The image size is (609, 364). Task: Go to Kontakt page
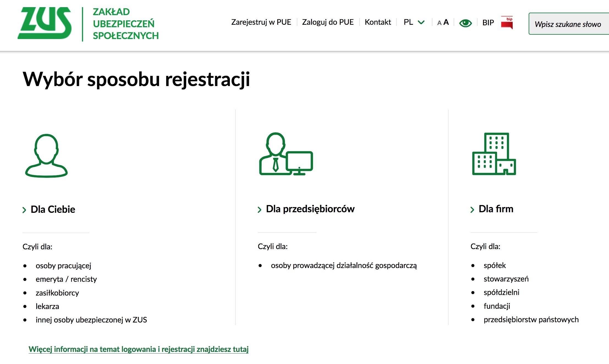point(378,22)
